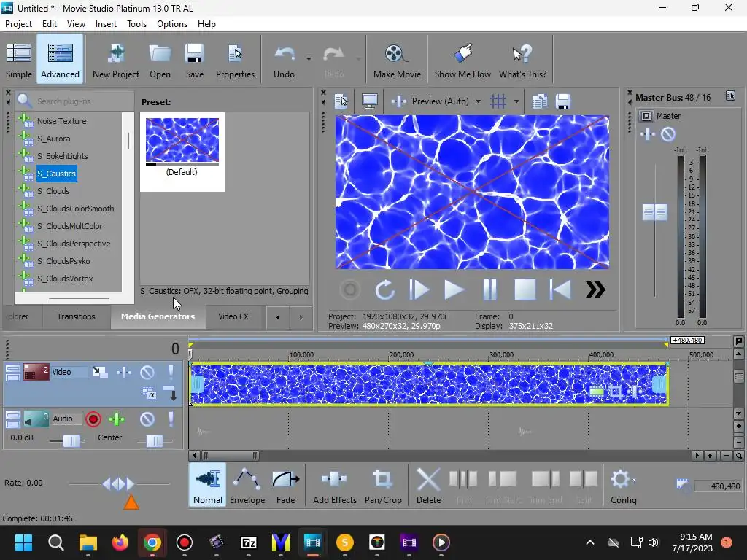Click the Undo arrow button
This screenshot has height=560, width=747.
coord(284,60)
